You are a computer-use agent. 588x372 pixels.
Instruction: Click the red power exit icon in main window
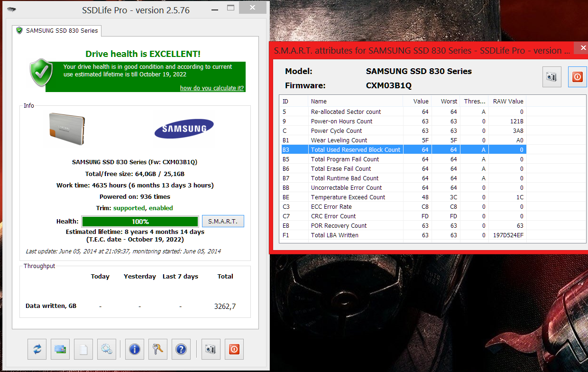234,350
